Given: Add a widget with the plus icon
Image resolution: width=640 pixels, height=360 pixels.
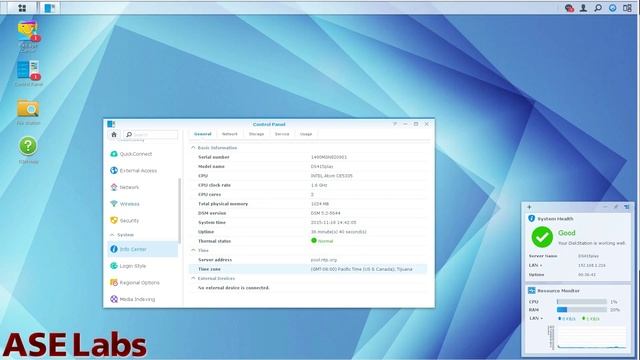Looking at the screenshot, I should tap(529, 207).
